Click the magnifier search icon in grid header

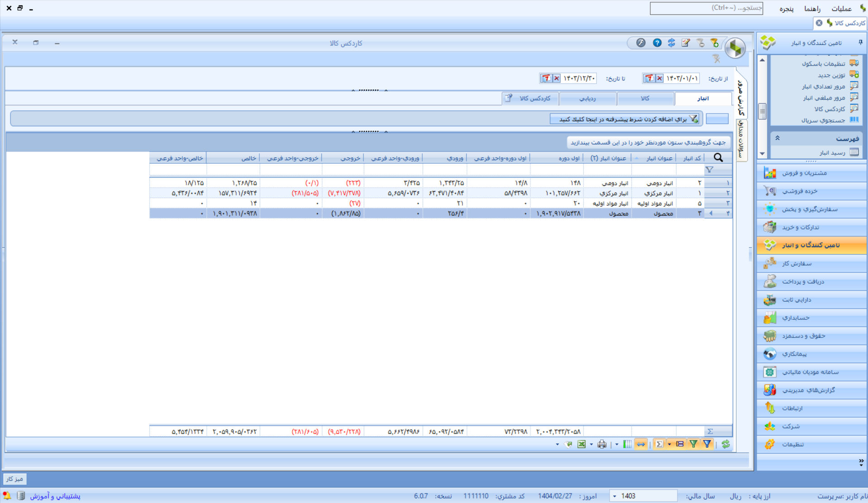[x=718, y=157]
